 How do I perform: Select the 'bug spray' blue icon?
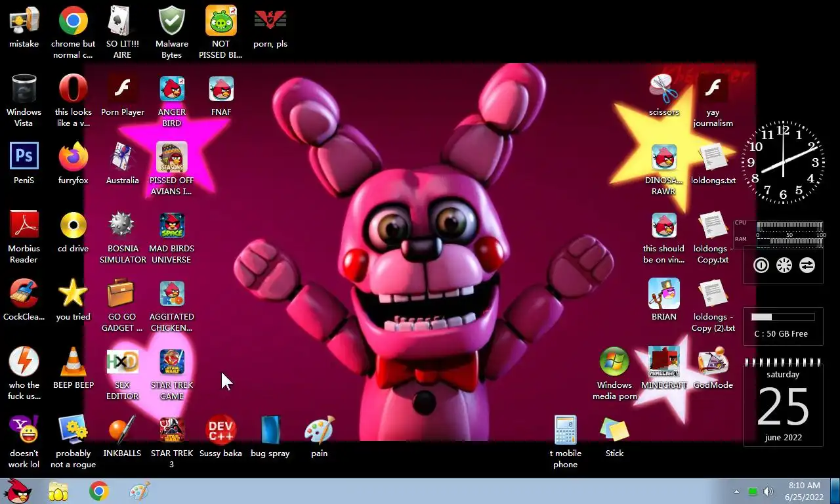[x=270, y=430]
